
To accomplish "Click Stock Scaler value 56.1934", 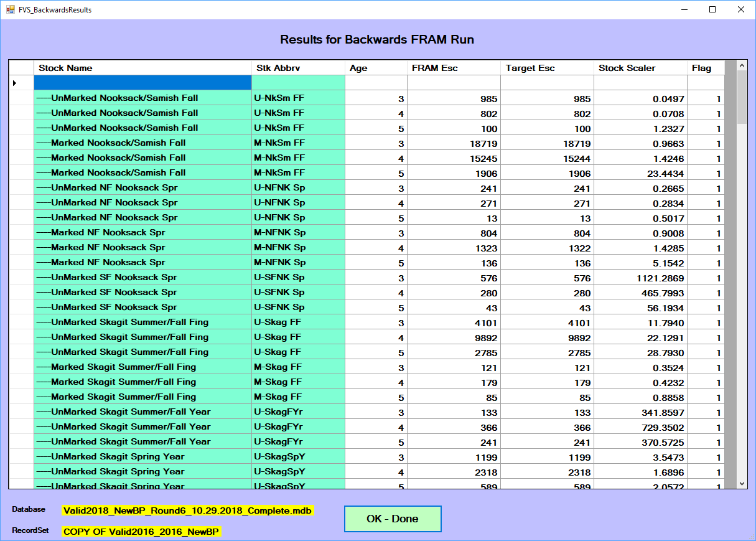I will click(665, 308).
